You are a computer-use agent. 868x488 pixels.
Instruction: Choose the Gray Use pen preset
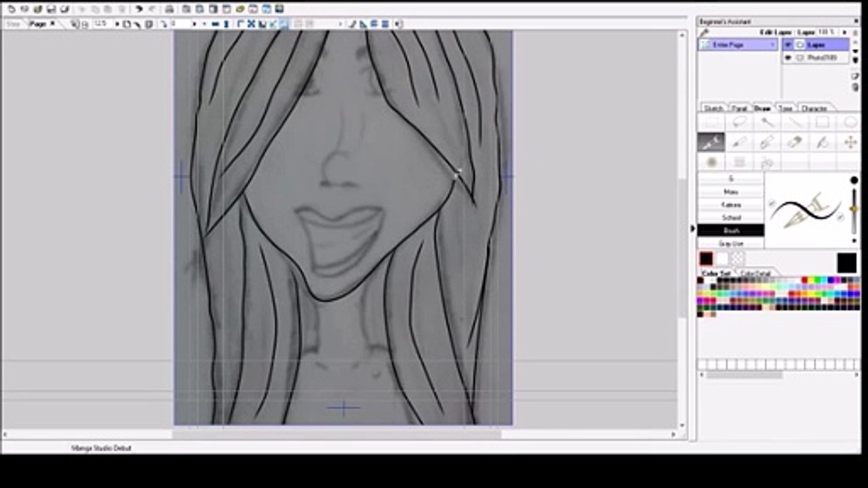point(731,243)
